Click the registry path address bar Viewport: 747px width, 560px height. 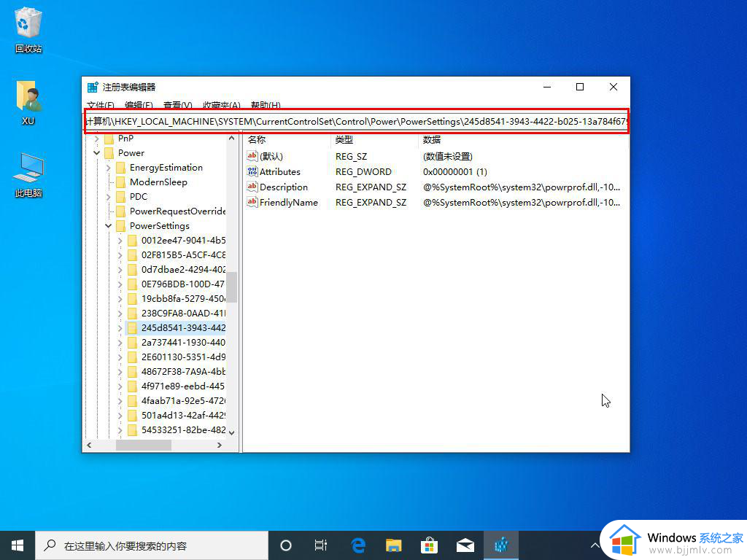pyautogui.click(x=356, y=122)
